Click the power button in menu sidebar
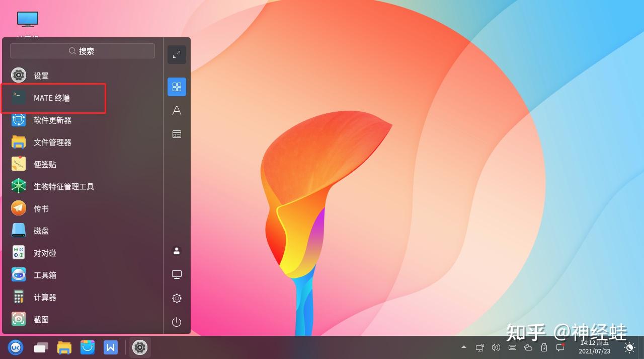 (177, 322)
